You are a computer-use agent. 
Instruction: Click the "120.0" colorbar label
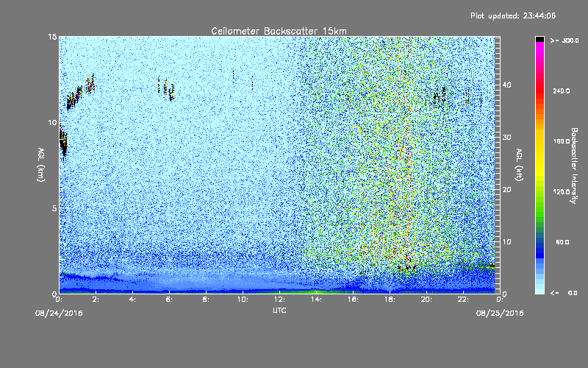(562, 191)
